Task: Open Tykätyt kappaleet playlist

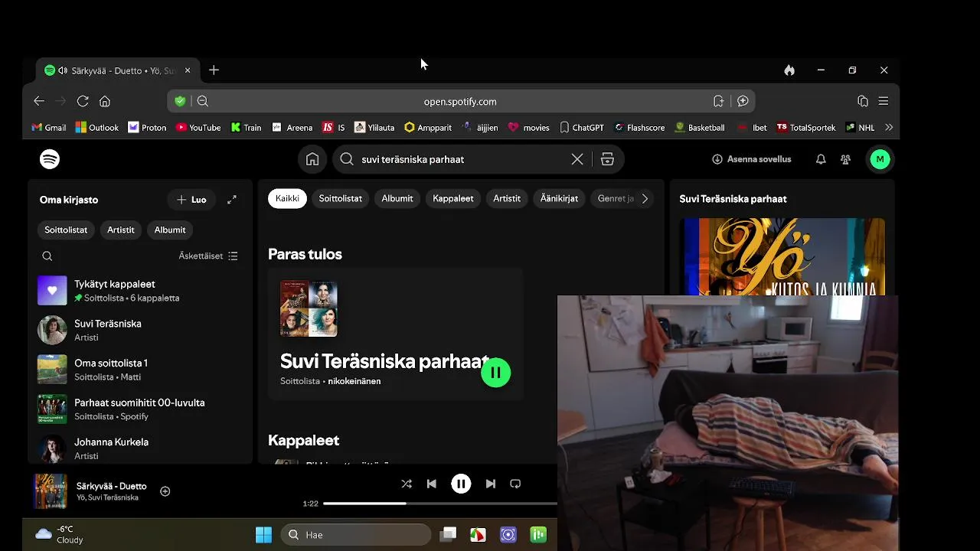Action: [140, 291]
